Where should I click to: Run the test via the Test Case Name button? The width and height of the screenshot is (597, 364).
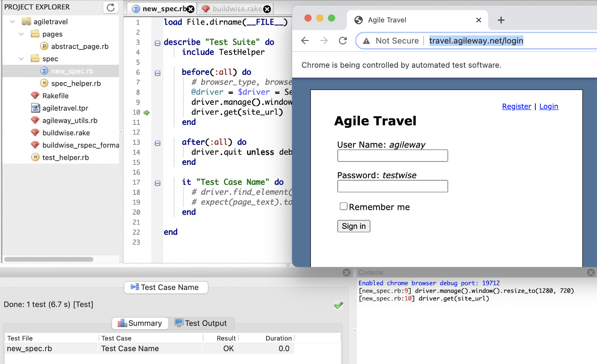tap(166, 287)
